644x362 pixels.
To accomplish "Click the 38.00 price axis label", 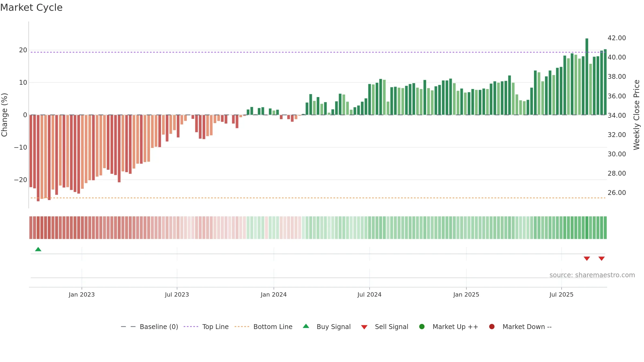I will 617,76.
